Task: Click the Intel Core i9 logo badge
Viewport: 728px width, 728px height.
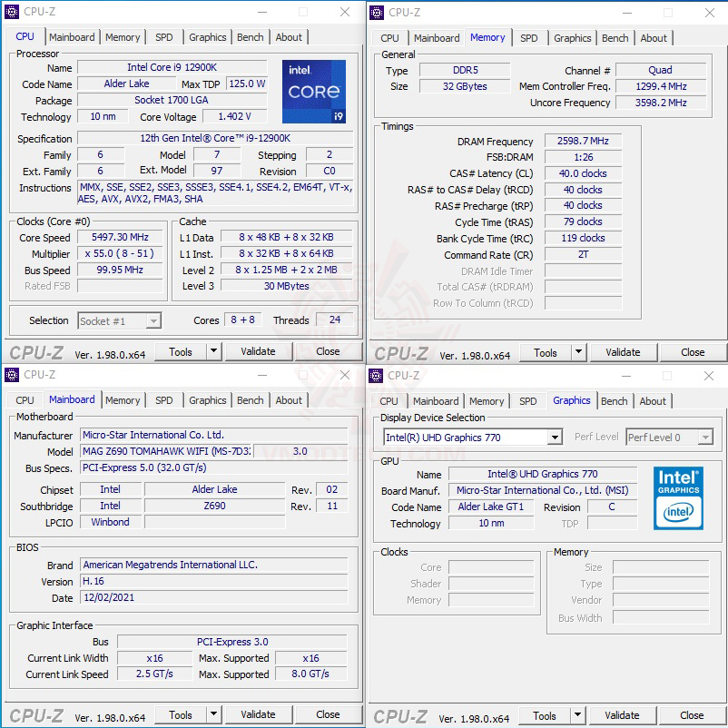Action: point(314,91)
